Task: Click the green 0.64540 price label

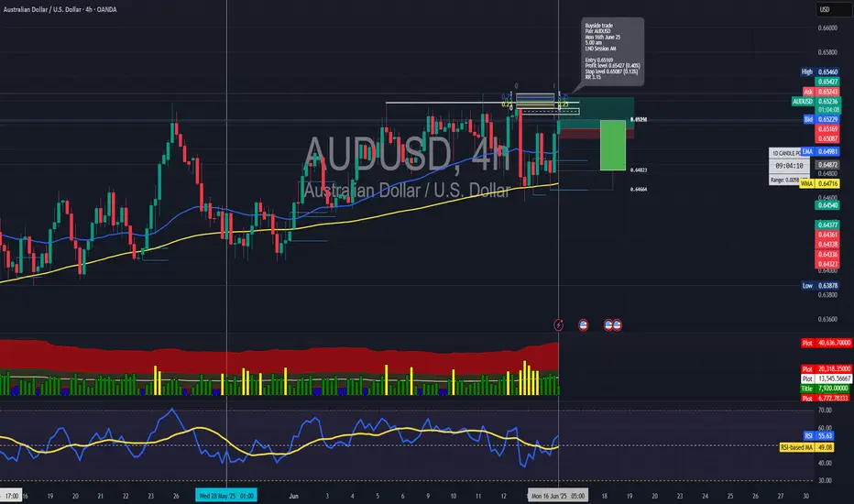Action: tap(827, 205)
